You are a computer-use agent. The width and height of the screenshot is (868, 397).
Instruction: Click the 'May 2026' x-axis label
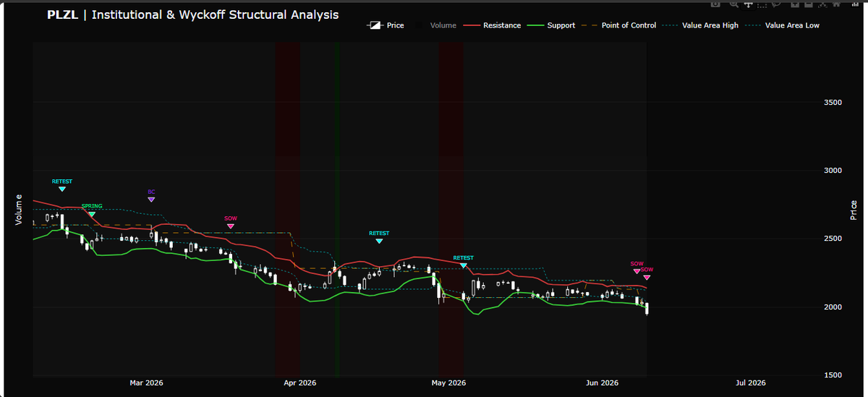[x=448, y=383]
